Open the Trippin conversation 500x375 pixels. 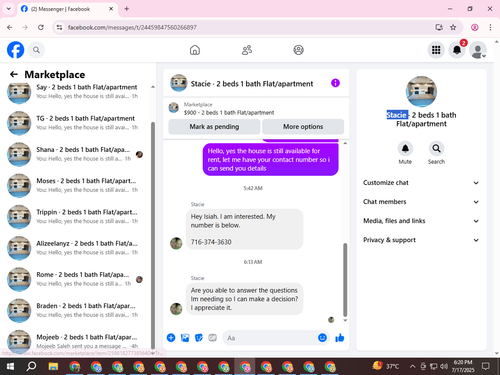[x=77, y=217]
